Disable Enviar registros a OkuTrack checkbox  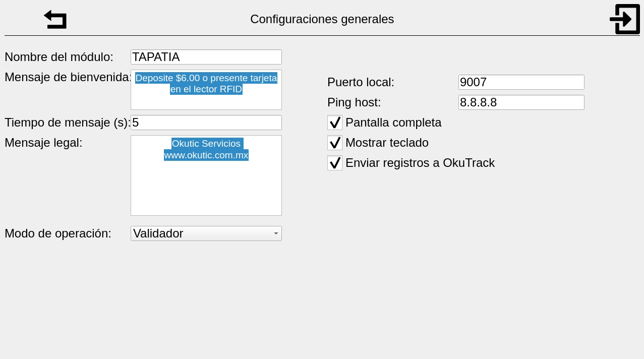335,163
